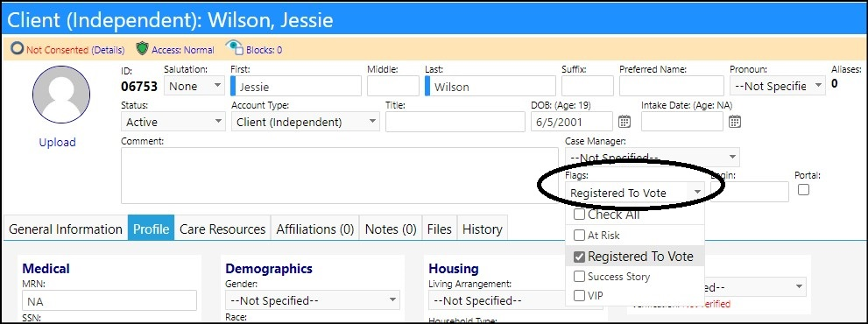Open the Salutation dropdown
The height and width of the screenshot is (324, 868).
(x=194, y=86)
